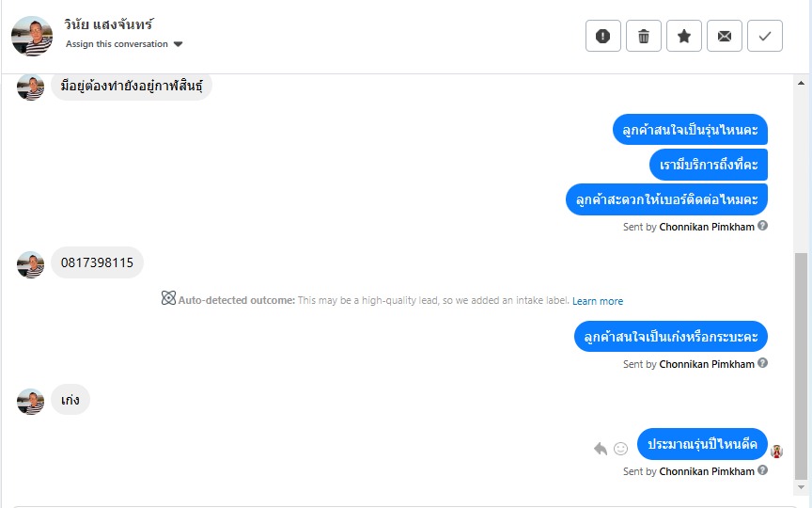The width and height of the screenshot is (812, 508).
Task: Open the header profile picture
Action: point(32,36)
